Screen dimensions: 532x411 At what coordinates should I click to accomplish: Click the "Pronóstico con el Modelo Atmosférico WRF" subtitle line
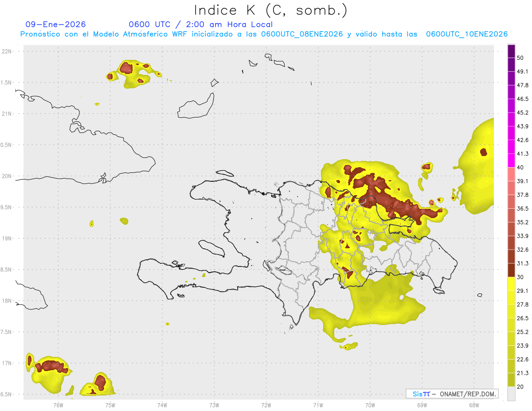264,34
